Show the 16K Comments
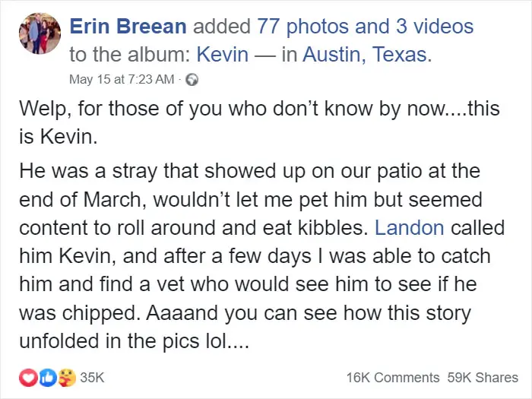The image size is (532, 399). pos(392,377)
